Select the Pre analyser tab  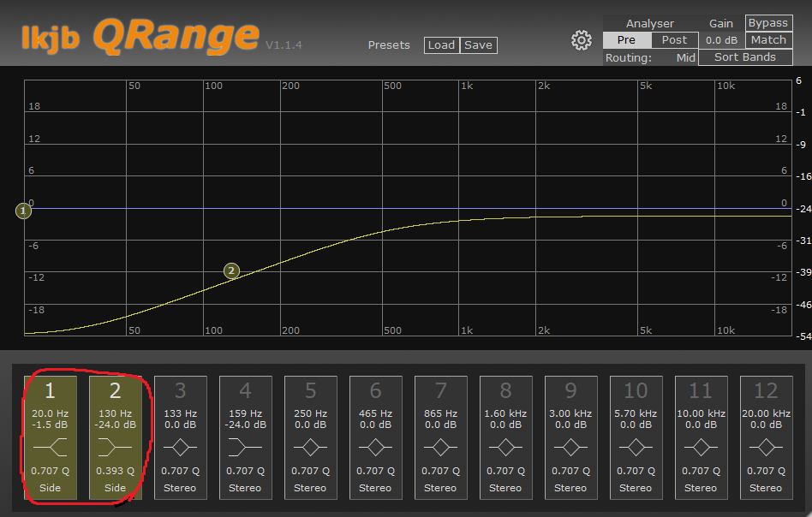pyautogui.click(x=627, y=40)
